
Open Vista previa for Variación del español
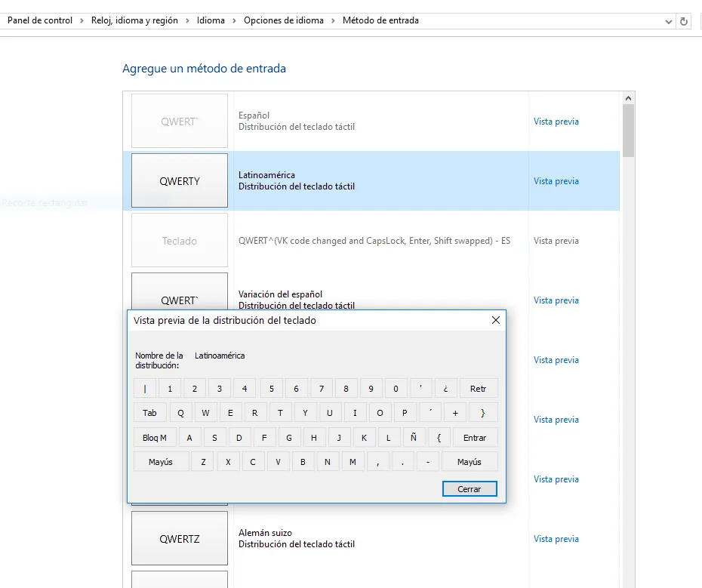(x=556, y=300)
